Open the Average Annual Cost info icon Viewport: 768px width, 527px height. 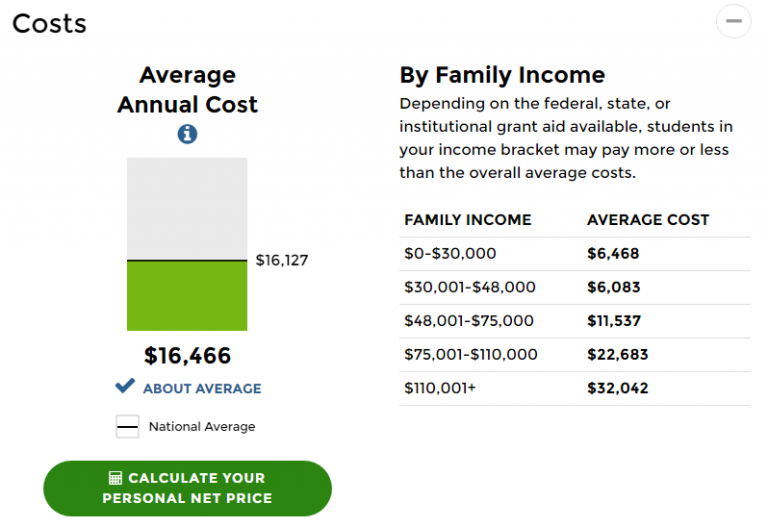point(187,134)
